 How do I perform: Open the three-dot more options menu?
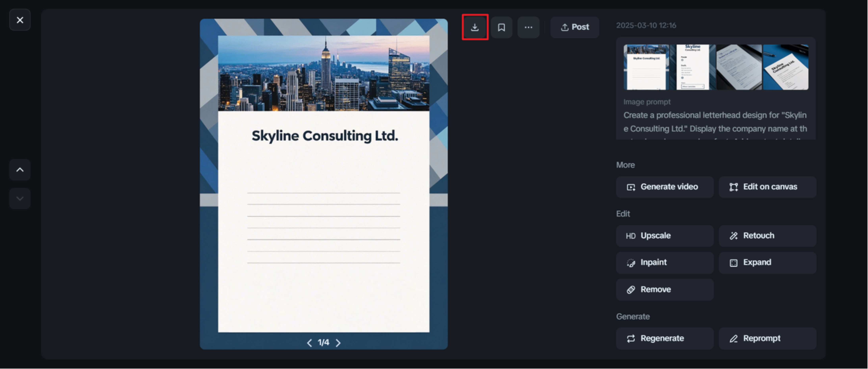coord(528,27)
